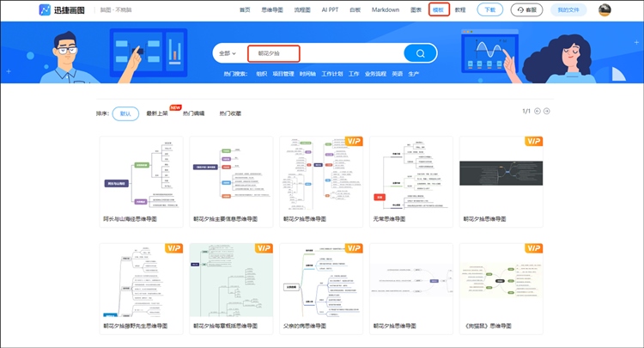Click hot search tag 时间轴
The image size is (644, 348).
point(307,74)
